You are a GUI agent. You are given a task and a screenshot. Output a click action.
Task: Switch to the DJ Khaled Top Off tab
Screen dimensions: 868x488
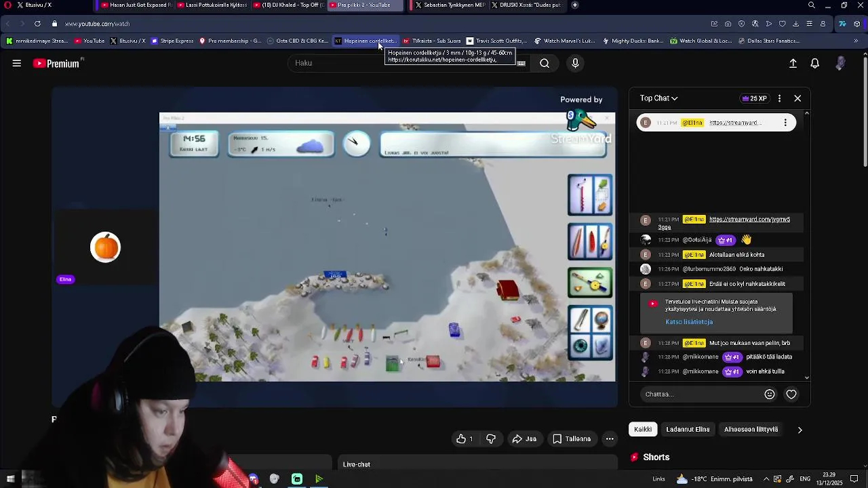click(289, 5)
